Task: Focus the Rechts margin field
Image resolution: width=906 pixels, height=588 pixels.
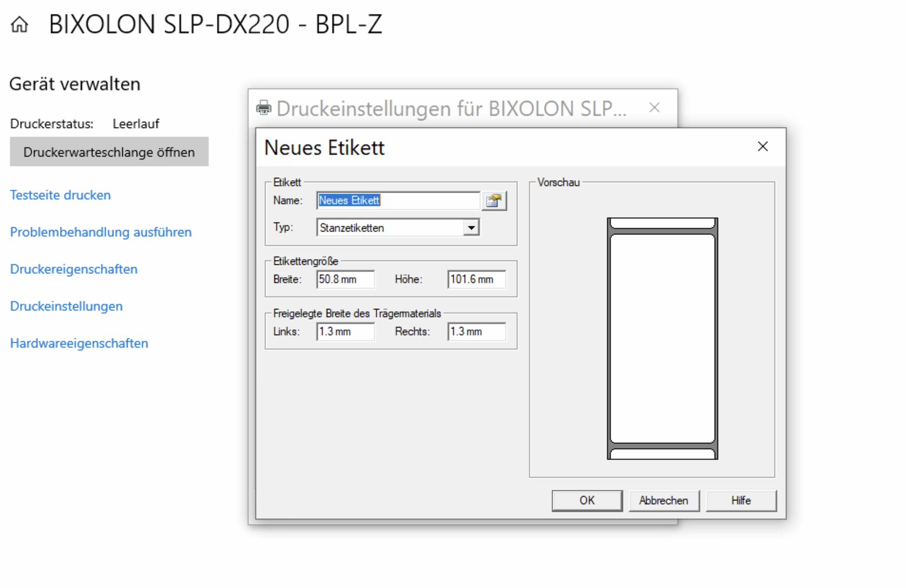Action: click(x=476, y=332)
